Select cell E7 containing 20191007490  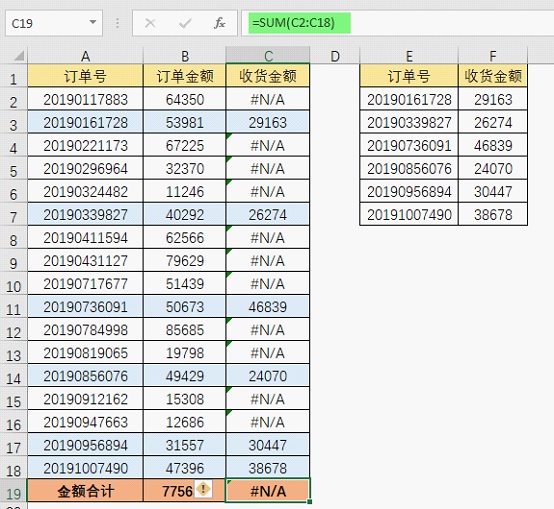click(409, 214)
